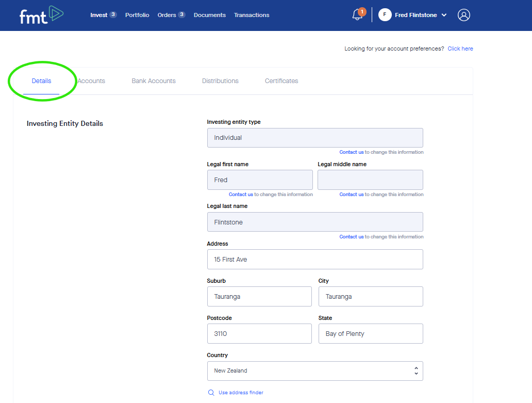Open the notifications bell icon
The width and height of the screenshot is (532, 403).
point(357,15)
